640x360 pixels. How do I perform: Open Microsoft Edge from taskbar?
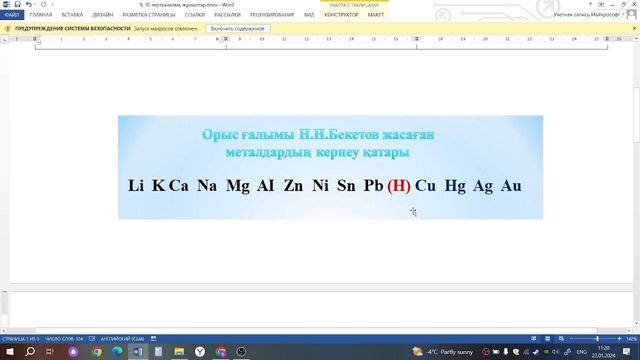tap(118, 351)
